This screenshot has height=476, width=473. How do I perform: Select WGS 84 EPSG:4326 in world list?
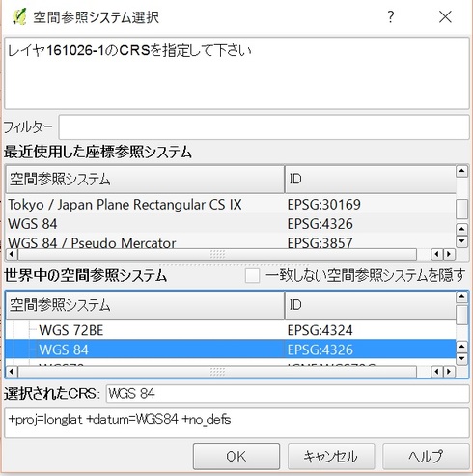click(x=231, y=350)
